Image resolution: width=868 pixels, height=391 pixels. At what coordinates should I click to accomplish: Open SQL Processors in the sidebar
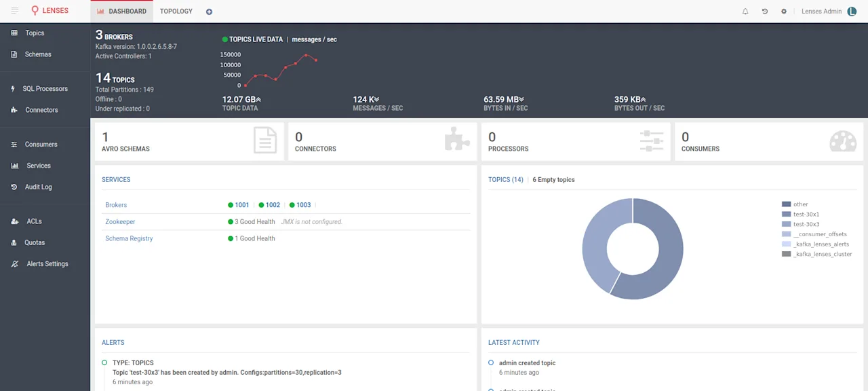click(x=45, y=89)
